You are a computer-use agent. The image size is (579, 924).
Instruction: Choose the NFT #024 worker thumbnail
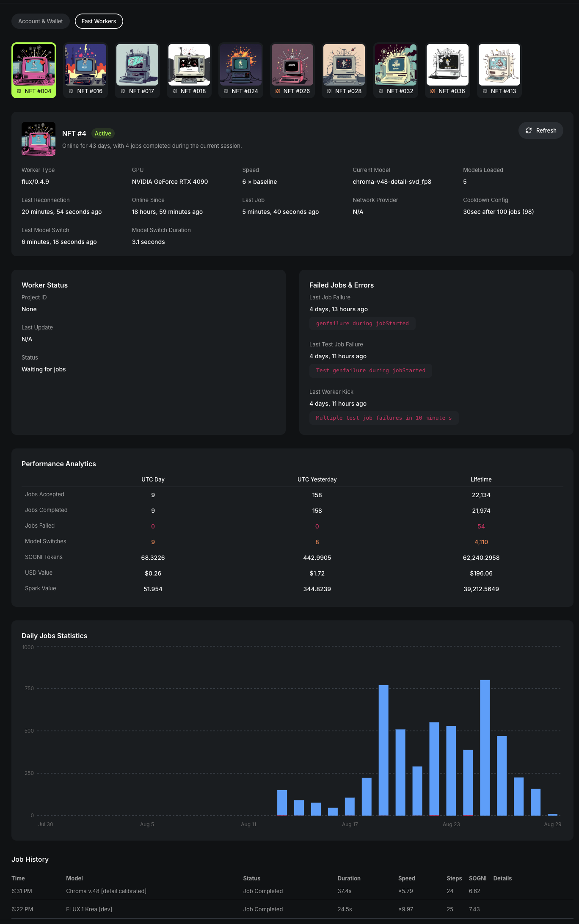241,70
